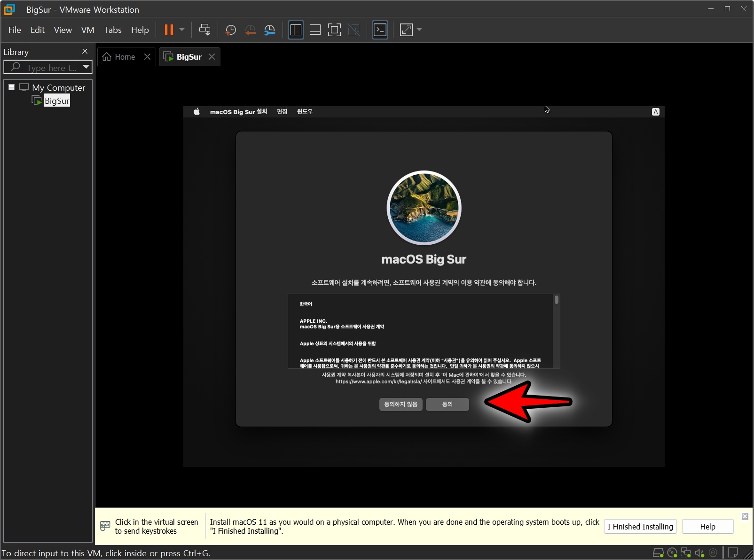754x560 pixels.
Task: Close the installation hint bar
Action: pyautogui.click(x=745, y=516)
